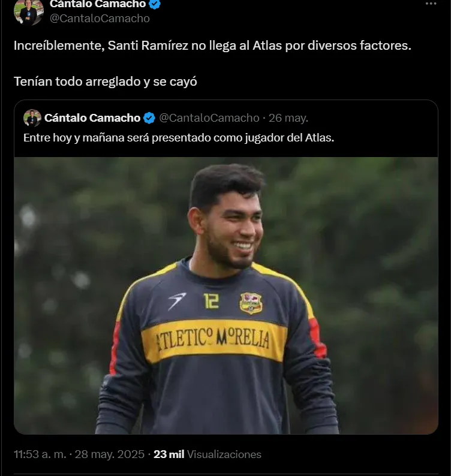451x476 pixels.
Task: Click the @CantaloCamacho handle in quoted tweet
Action: coord(209,118)
